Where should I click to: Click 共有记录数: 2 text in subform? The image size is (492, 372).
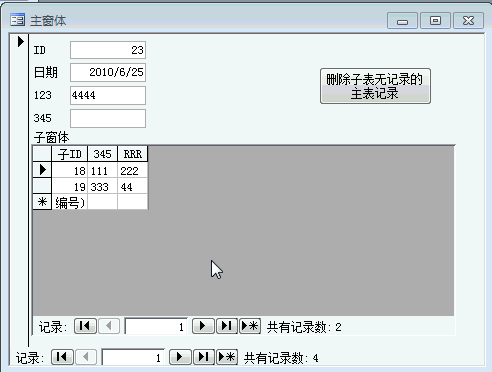(304, 327)
